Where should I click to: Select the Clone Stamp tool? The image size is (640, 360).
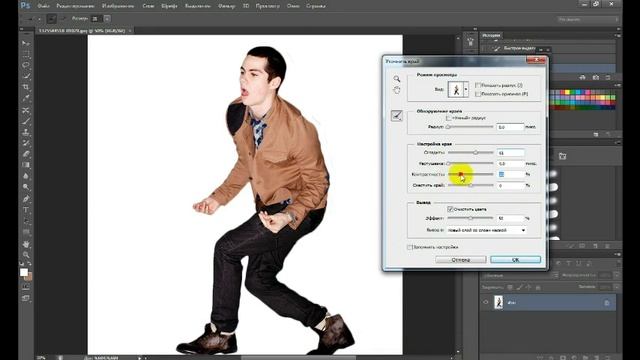tap(26, 132)
